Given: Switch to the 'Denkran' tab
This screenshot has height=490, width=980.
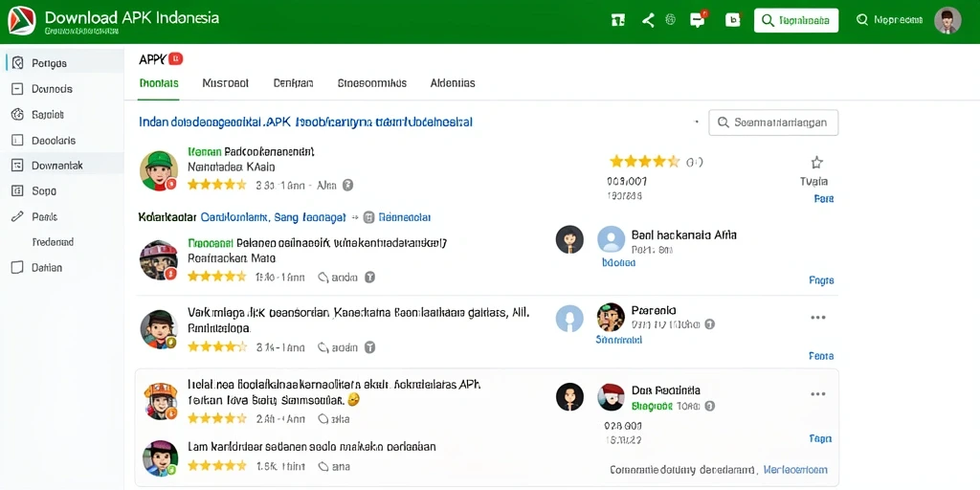Looking at the screenshot, I should click(x=293, y=83).
